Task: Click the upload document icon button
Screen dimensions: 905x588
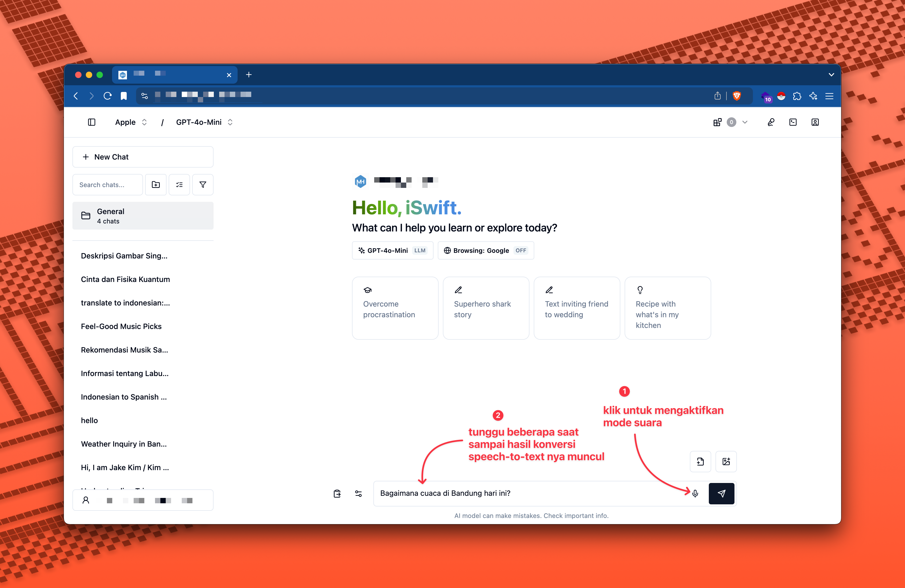Action: coord(701,461)
